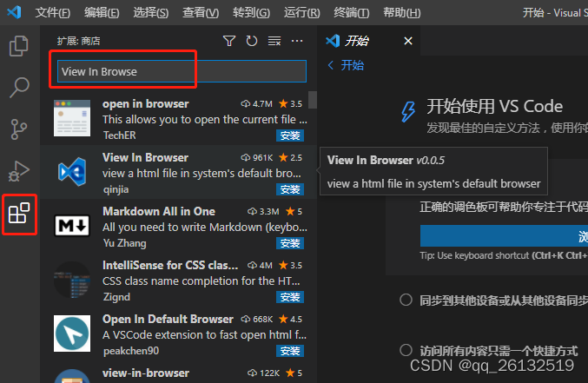Click the Open In Default Browser icon

pyautogui.click(x=72, y=333)
